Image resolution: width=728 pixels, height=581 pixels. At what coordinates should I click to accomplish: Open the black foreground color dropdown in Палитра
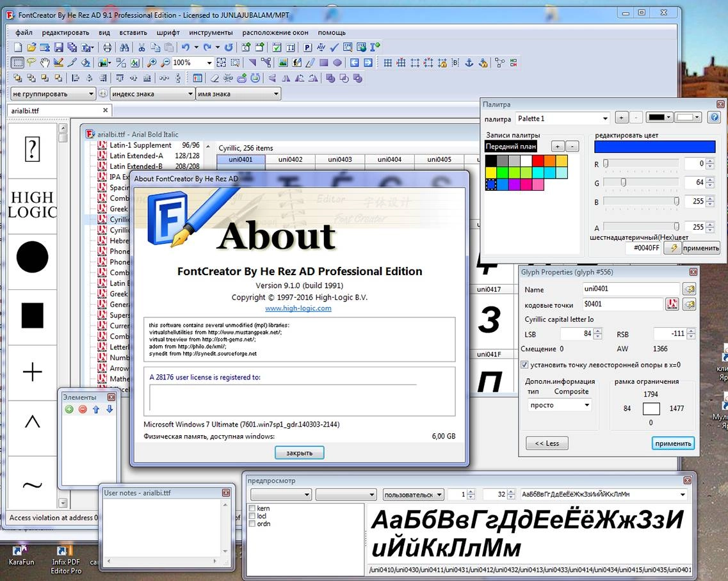(x=660, y=117)
